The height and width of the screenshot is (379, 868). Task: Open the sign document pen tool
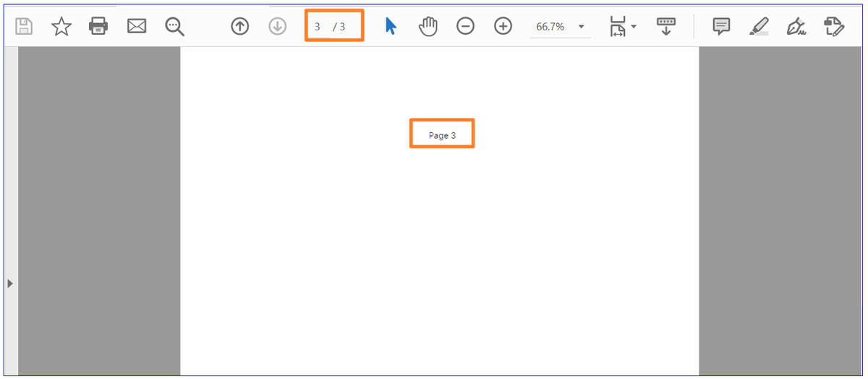pos(796,27)
